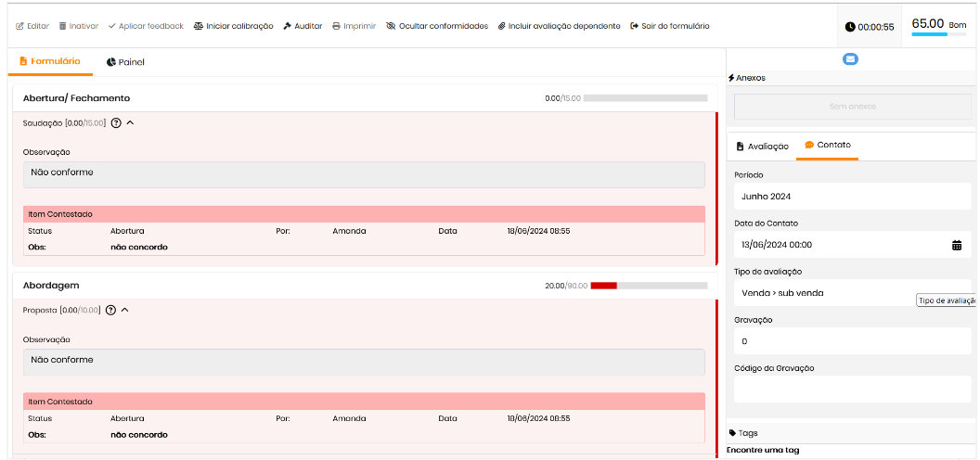Switch to the Avaliação tab
The height and width of the screenshot is (460, 980).
762,147
